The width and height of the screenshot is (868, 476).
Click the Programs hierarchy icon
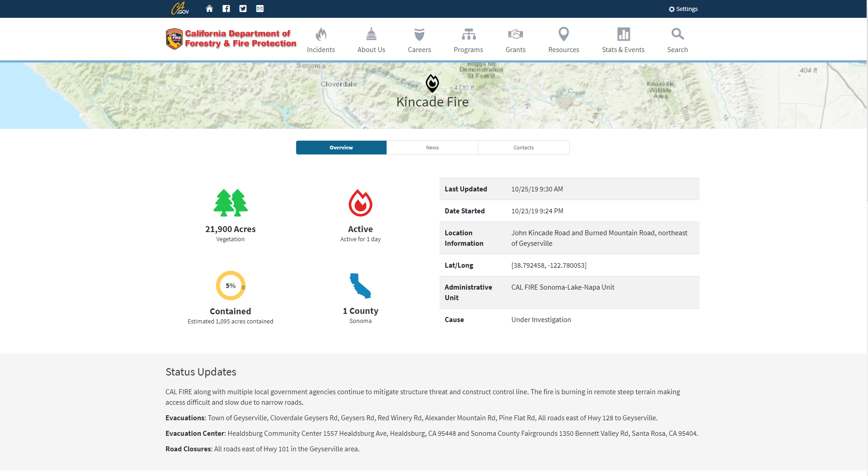(x=469, y=34)
